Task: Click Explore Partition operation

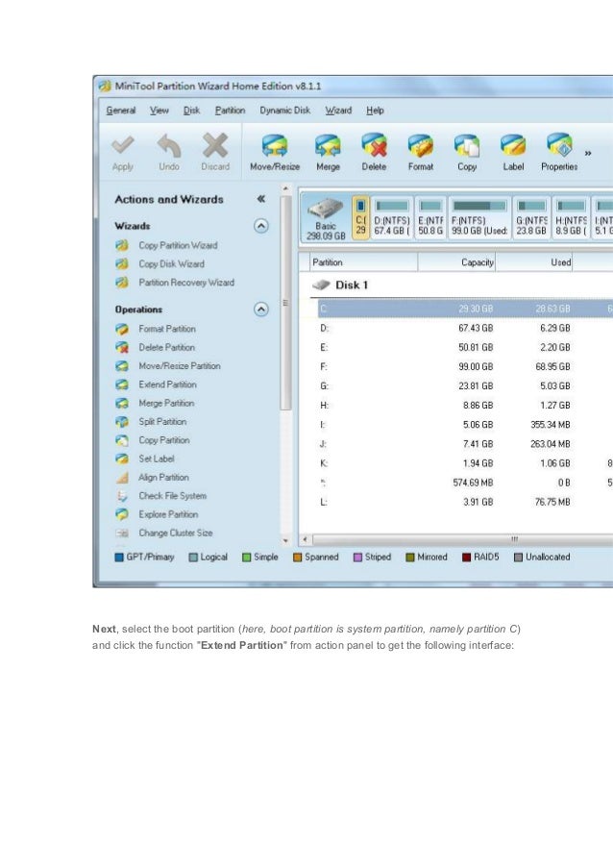Action: [156, 514]
